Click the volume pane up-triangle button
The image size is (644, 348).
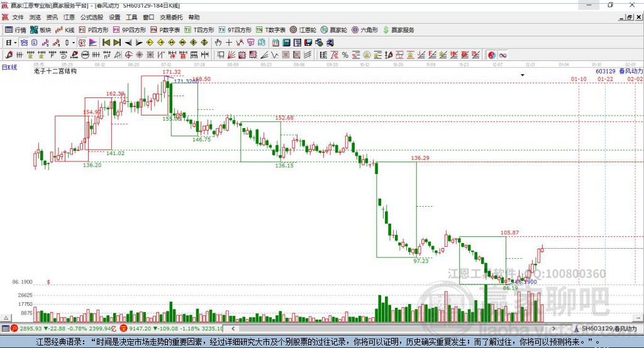(6, 318)
